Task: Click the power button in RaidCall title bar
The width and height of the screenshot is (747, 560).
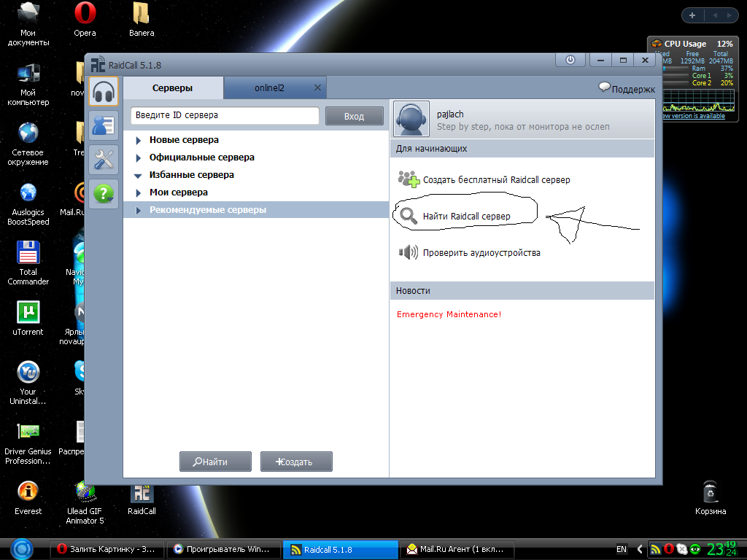Action: coord(570,60)
